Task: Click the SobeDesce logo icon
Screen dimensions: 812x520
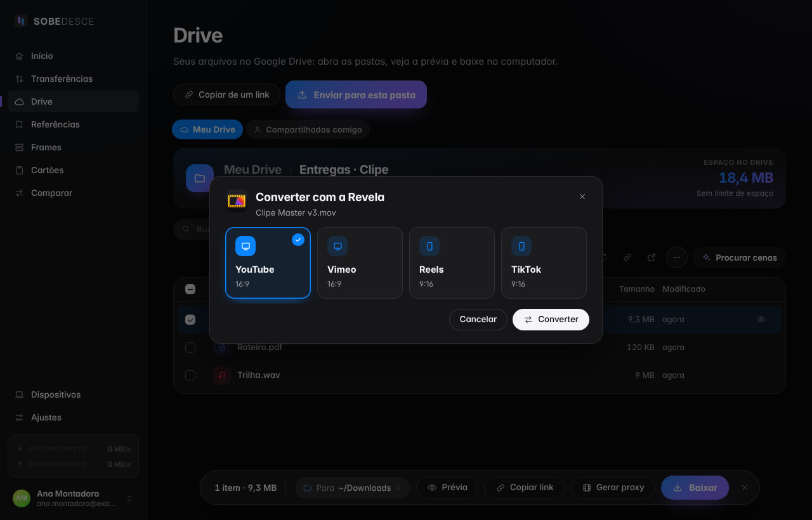Action: 21,21
